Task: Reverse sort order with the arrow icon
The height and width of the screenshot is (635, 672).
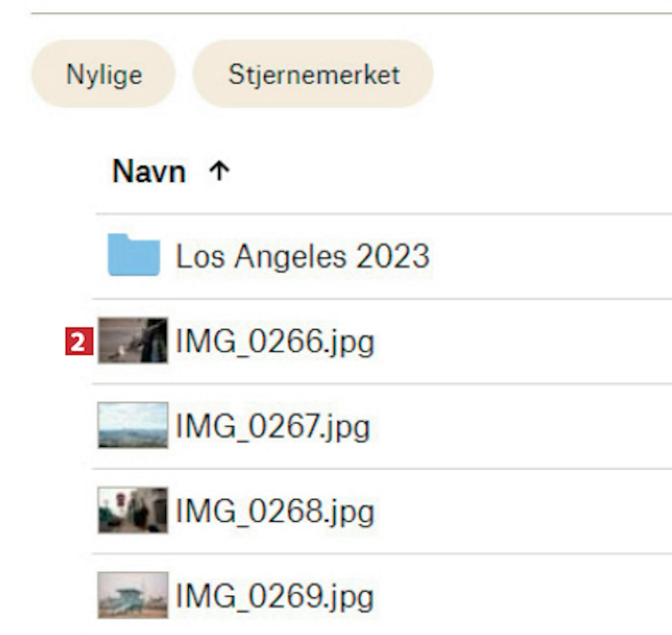Action: coord(219,172)
